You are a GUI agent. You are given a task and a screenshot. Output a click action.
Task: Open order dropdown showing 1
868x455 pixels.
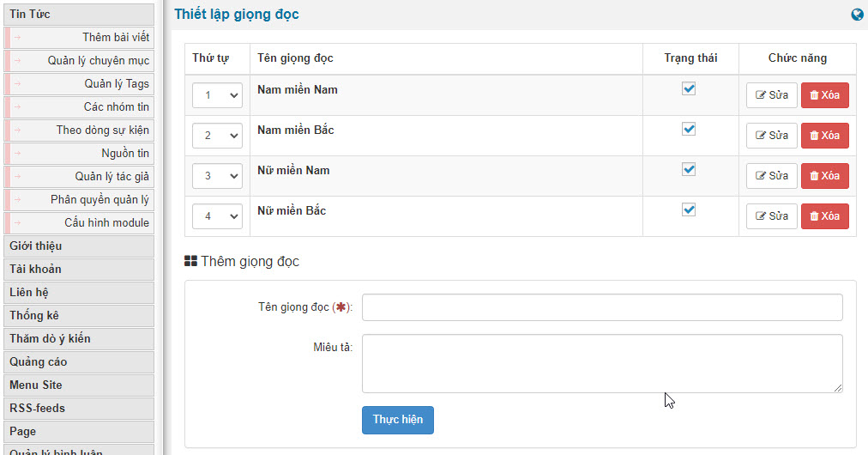point(218,95)
